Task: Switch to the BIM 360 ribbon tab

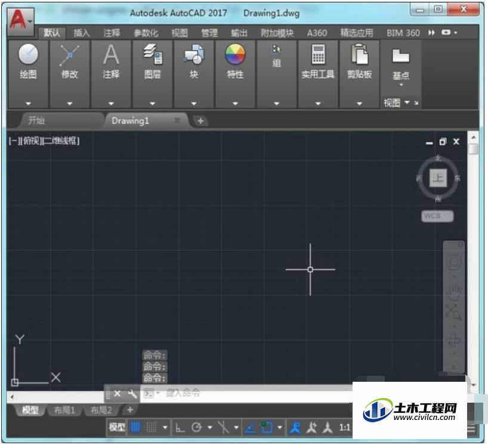Action: click(403, 33)
